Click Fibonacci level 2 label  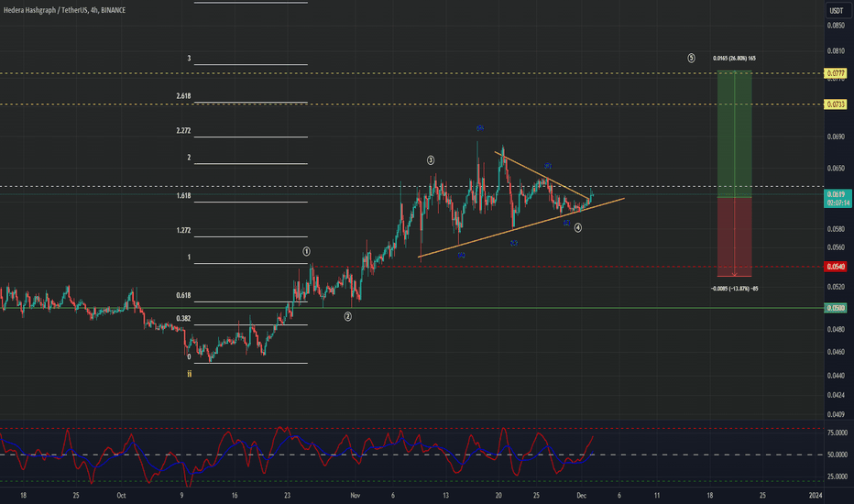pyautogui.click(x=189, y=158)
